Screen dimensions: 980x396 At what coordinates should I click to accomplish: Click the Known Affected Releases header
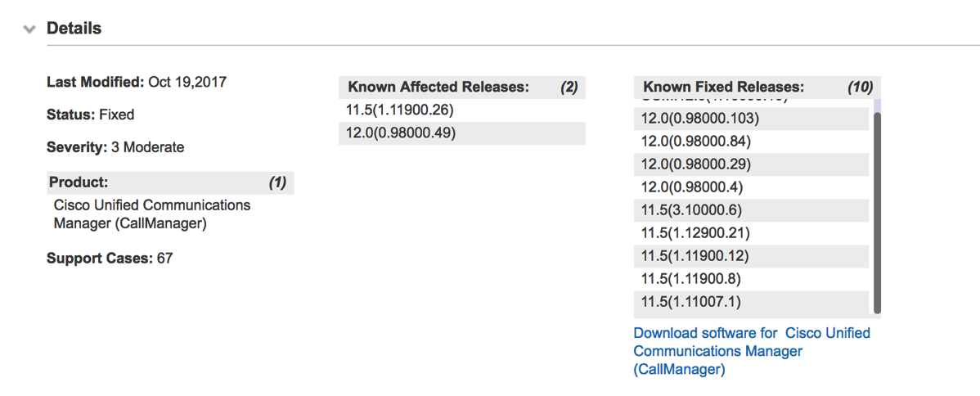(438, 88)
